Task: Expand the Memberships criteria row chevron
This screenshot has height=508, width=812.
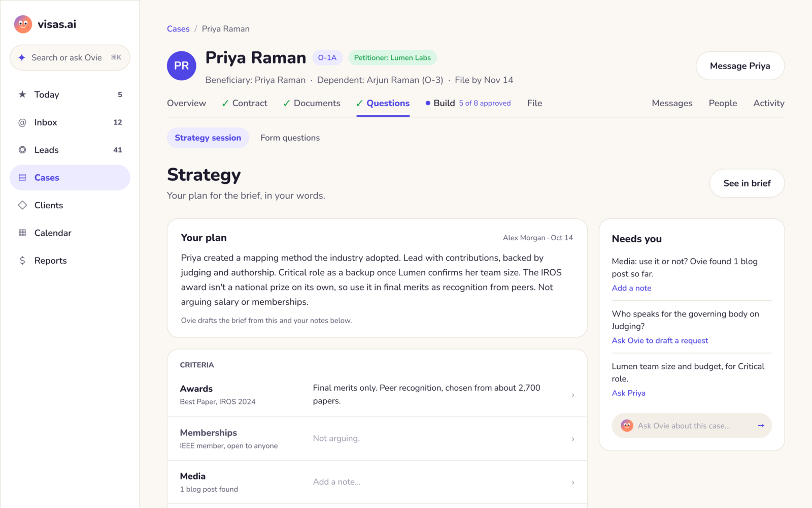Action: (x=573, y=439)
